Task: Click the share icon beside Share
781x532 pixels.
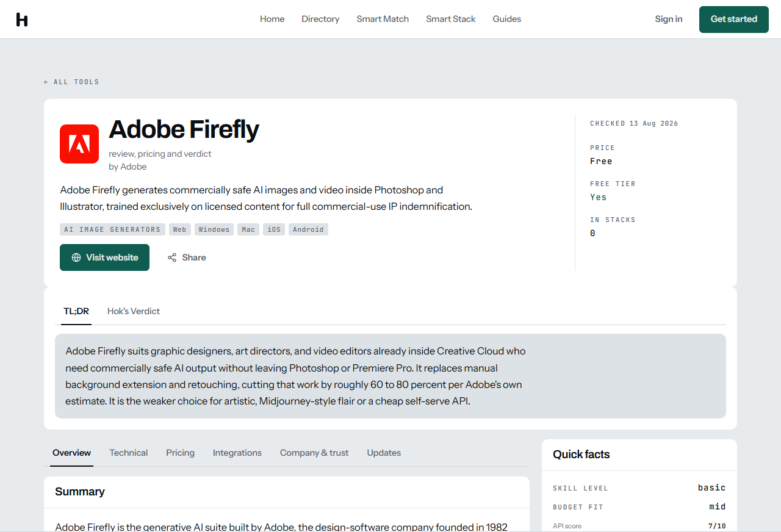Action: tap(172, 257)
